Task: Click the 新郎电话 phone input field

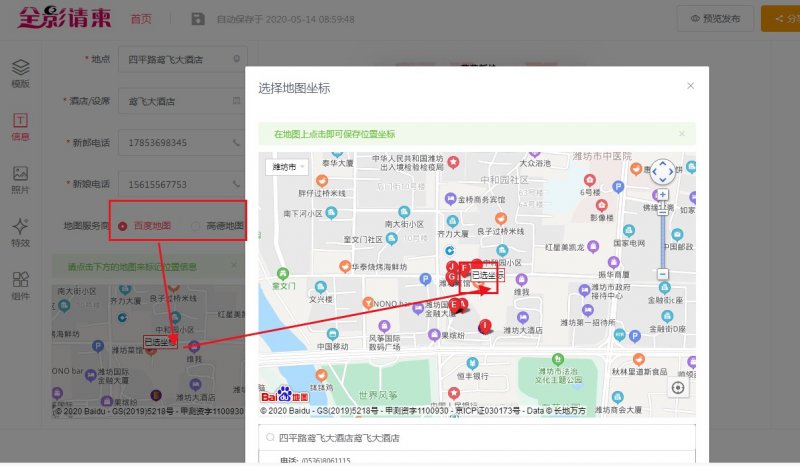Action: (x=183, y=142)
